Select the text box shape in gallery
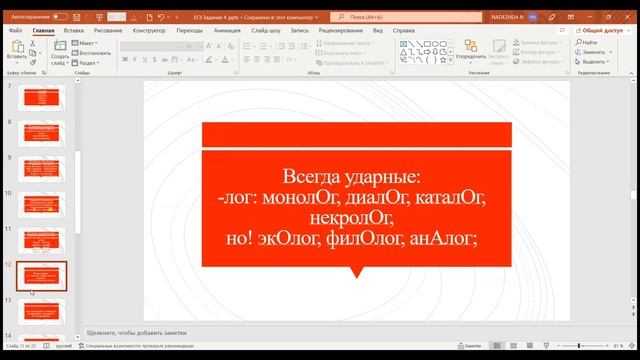The width and height of the screenshot is (640, 360). (403, 44)
